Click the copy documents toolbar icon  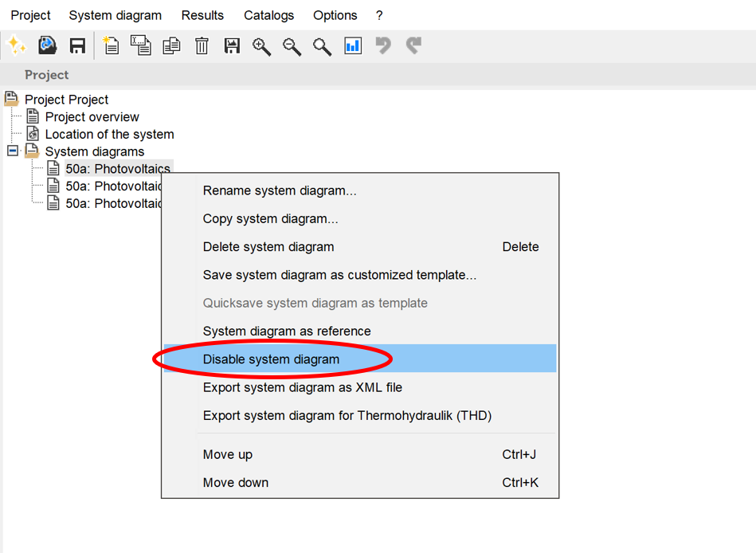(x=171, y=45)
